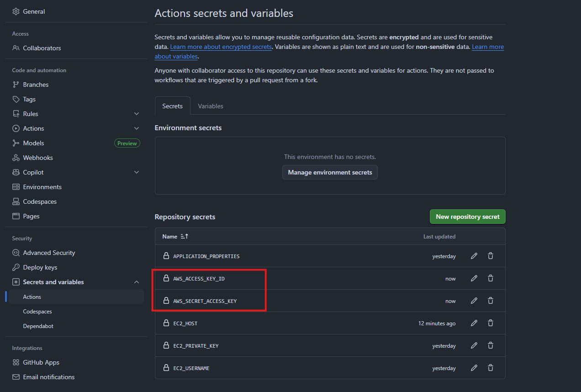Click the pencil icon for APPLICATION_PROPERTIES
Viewport: 581px width, 392px height.
point(474,256)
